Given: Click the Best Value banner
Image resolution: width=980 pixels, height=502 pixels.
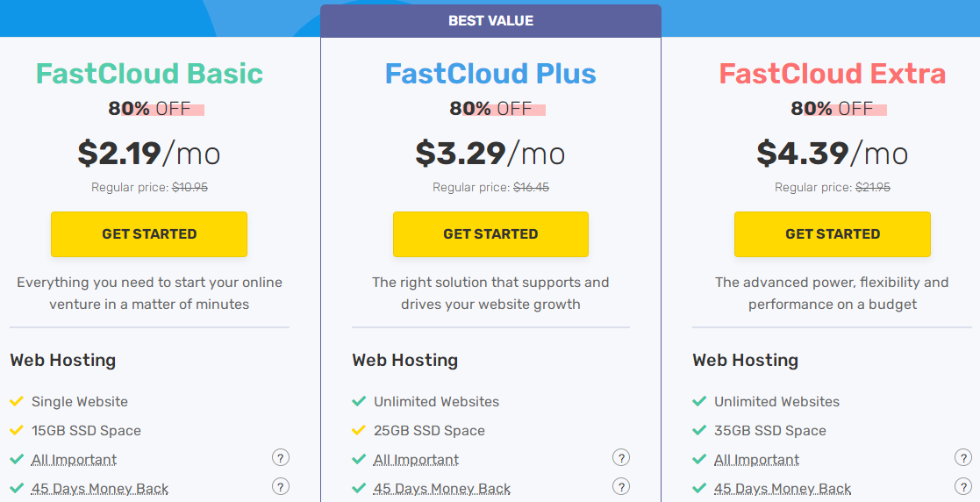Looking at the screenshot, I should [490, 21].
